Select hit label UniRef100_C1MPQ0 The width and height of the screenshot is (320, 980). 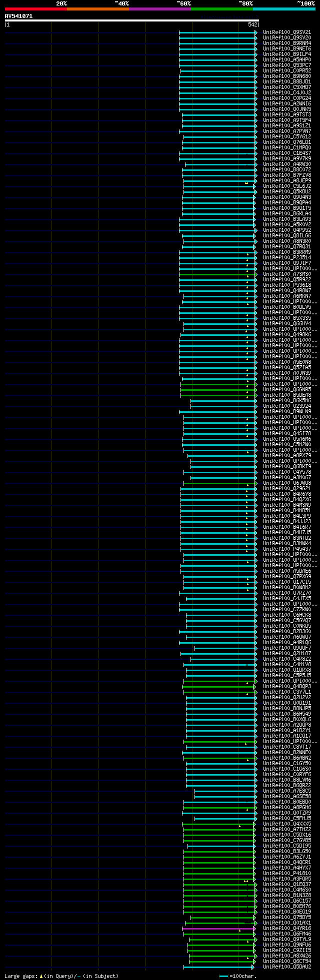pos(287,147)
